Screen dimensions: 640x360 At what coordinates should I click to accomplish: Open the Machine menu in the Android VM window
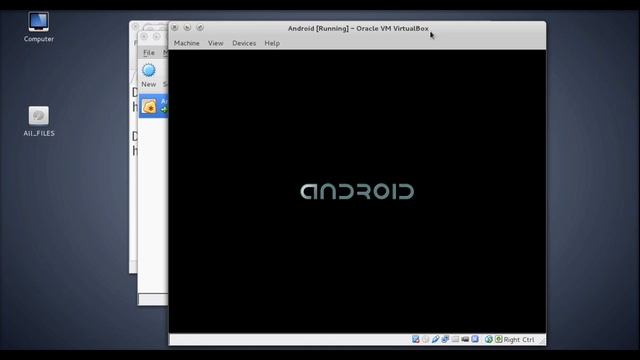187,43
